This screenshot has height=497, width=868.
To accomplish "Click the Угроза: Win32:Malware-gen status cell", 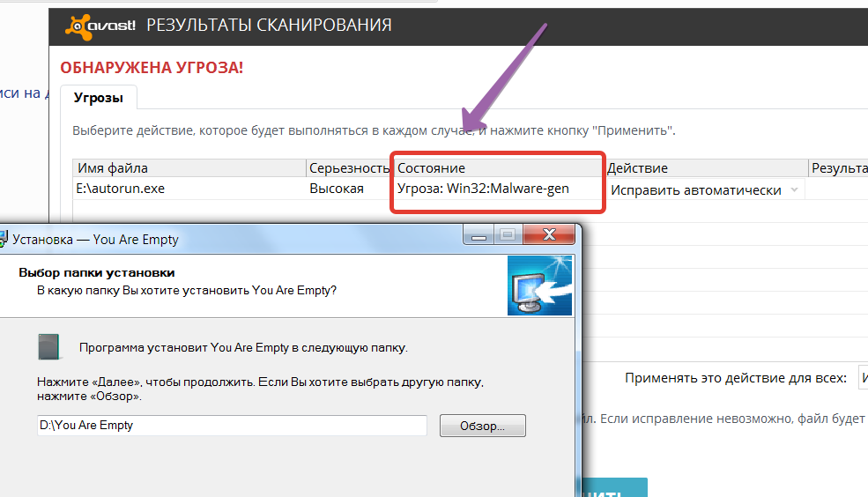I will (x=483, y=189).
